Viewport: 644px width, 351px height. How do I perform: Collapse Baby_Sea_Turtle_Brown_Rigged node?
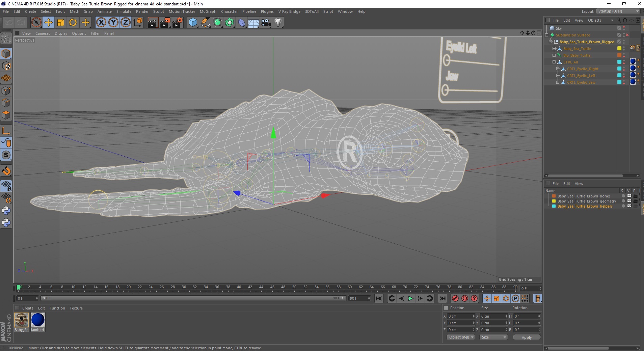click(x=551, y=42)
